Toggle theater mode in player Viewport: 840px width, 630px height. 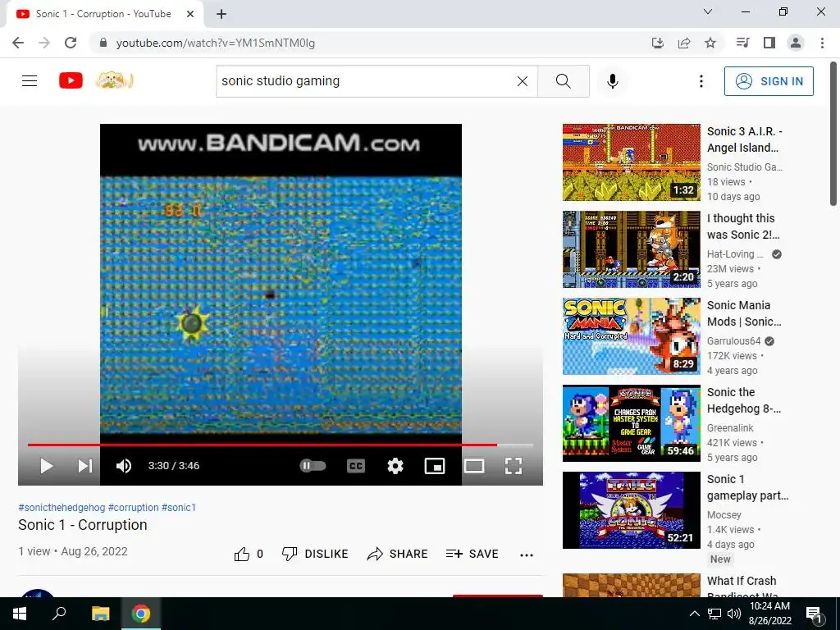[474, 466]
